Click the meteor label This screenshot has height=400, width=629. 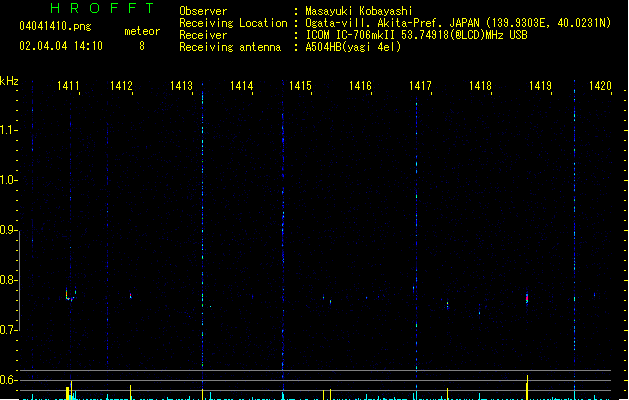[x=142, y=31]
